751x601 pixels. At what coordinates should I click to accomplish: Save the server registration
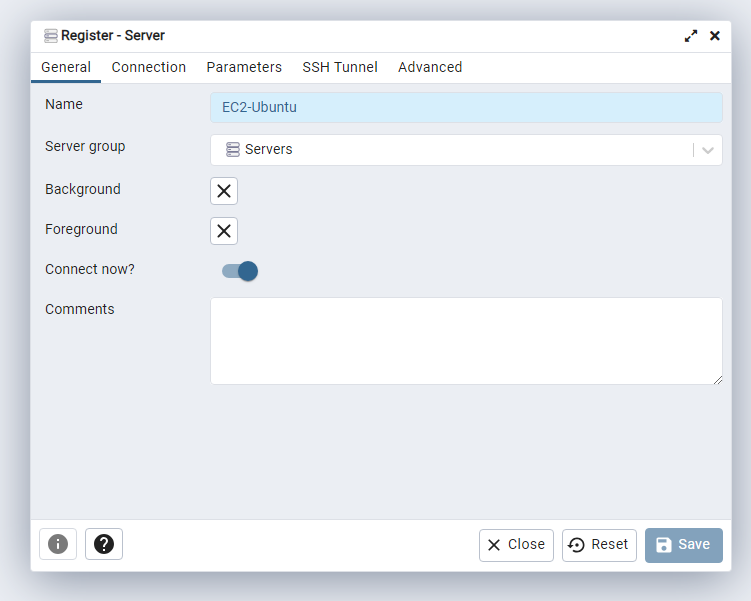click(683, 545)
